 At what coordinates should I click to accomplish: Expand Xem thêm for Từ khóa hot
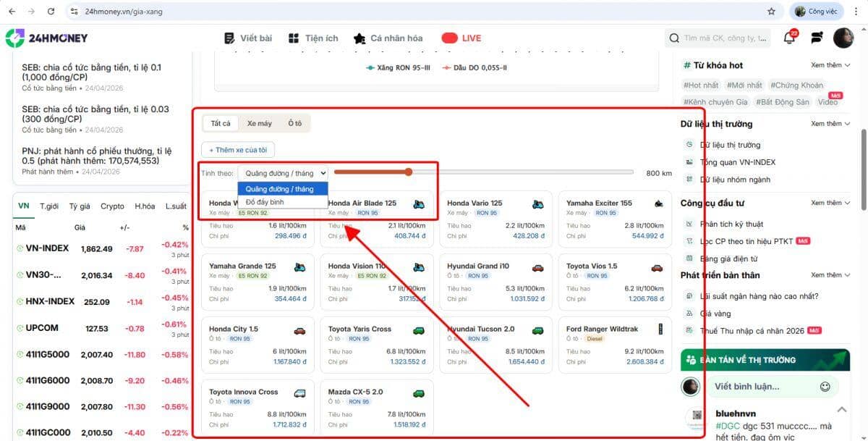[830, 65]
